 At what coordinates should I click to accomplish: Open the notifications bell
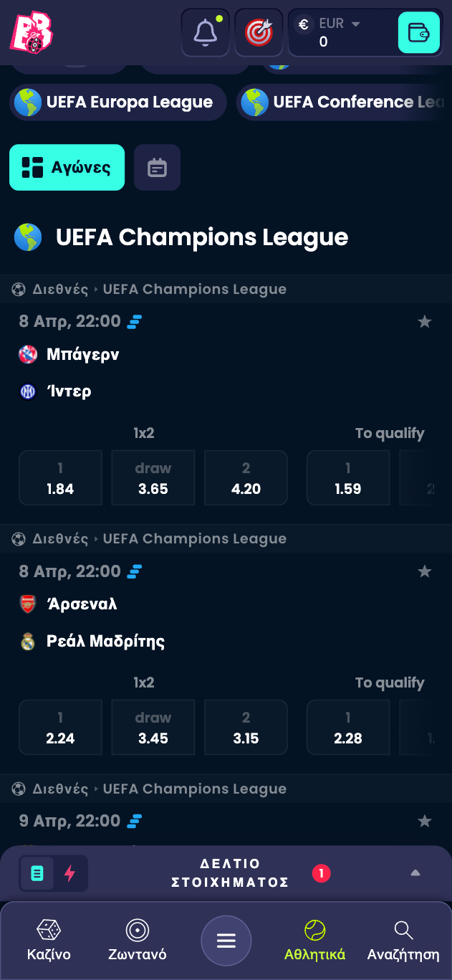(x=206, y=32)
